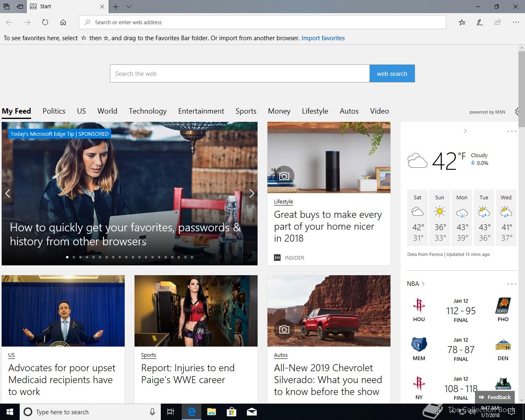Click the web search button
This screenshot has width=525, height=420.
pyautogui.click(x=392, y=73)
